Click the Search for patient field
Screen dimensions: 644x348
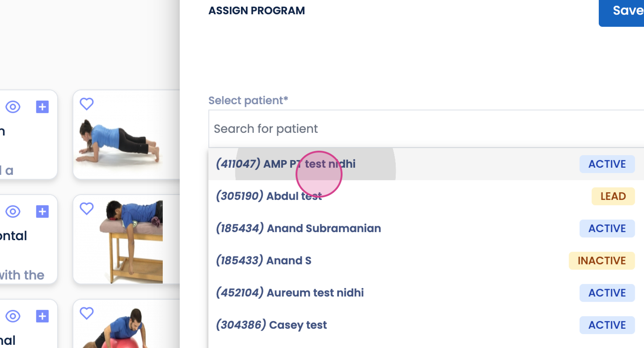[425, 129]
